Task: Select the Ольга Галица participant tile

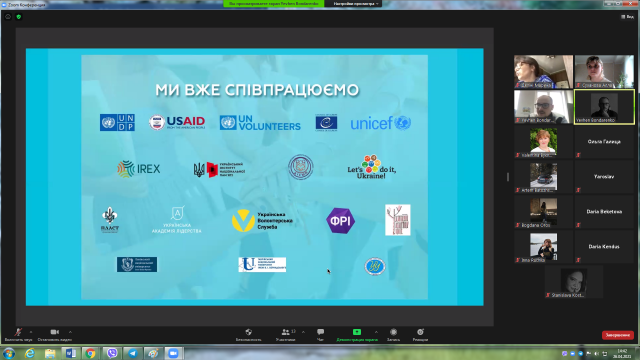Action: [x=604, y=142]
